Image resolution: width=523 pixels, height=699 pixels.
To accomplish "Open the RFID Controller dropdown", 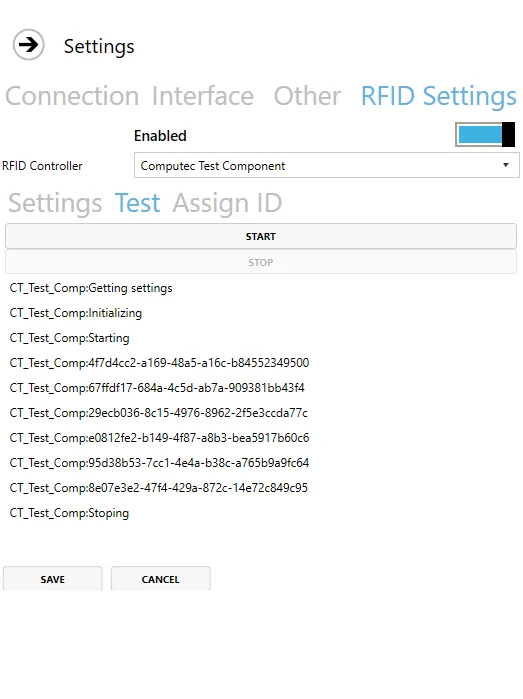I will click(x=327, y=165).
